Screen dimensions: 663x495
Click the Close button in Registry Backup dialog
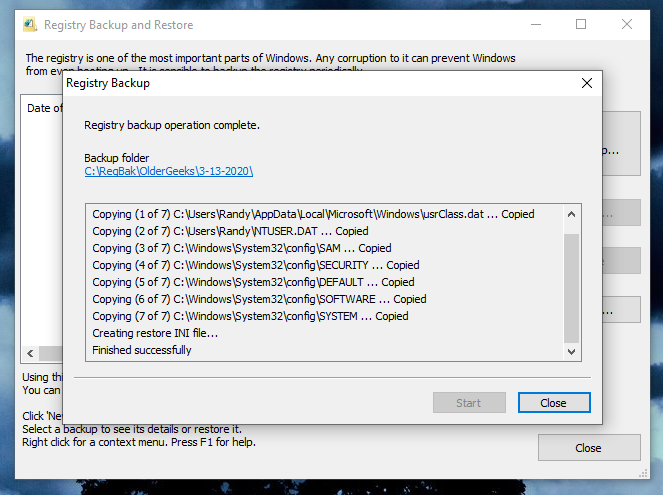(x=554, y=403)
